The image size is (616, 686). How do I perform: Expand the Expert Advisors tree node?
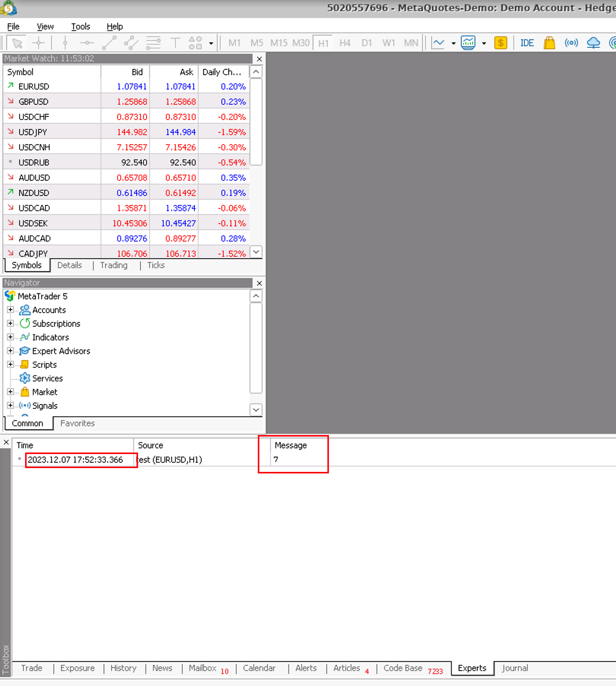[10, 351]
